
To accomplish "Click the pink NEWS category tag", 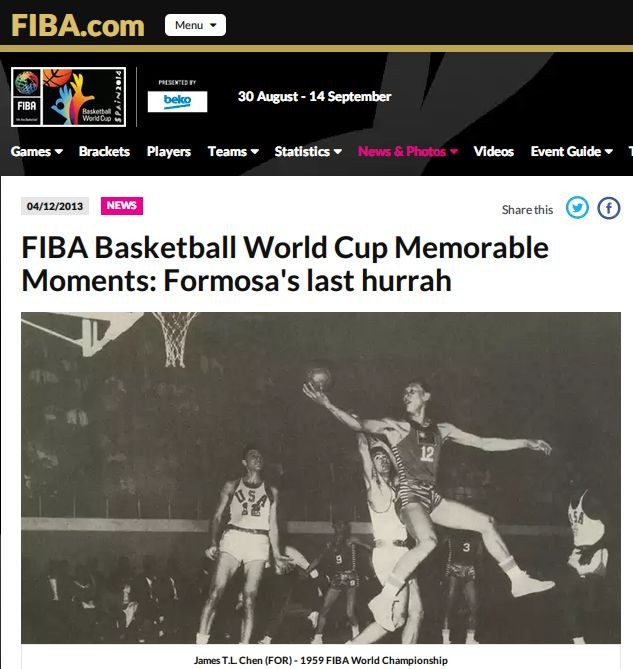I will pyautogui.click(x=122, y=206).
